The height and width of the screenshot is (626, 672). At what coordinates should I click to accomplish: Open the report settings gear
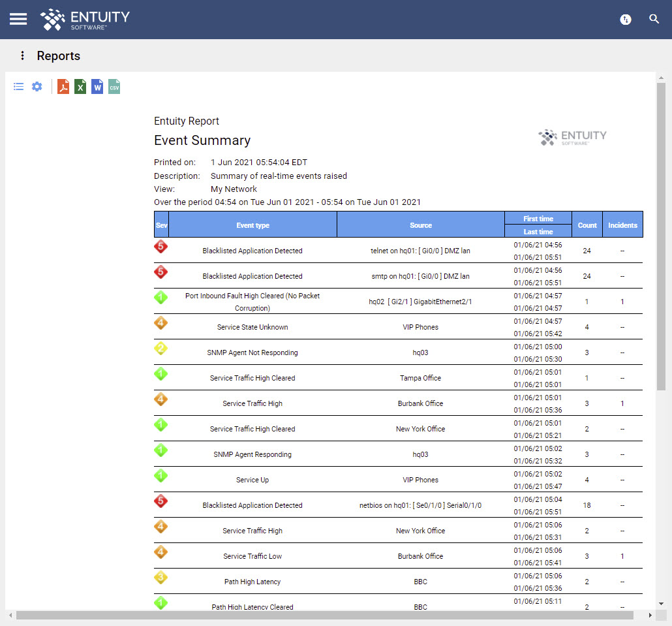click(x=37, y=86)
